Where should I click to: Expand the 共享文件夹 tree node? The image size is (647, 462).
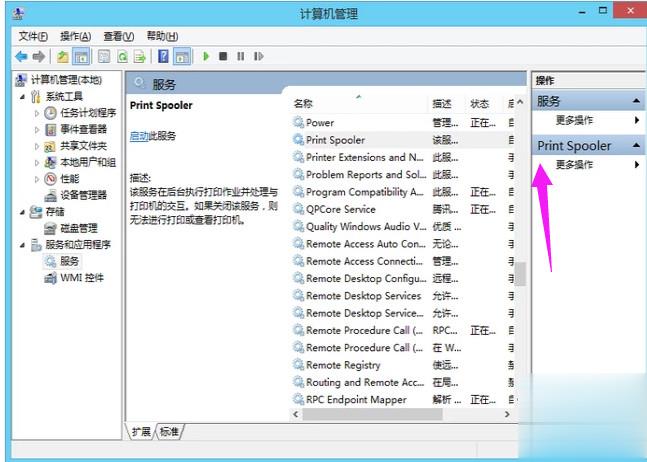[x=37, y=146]
